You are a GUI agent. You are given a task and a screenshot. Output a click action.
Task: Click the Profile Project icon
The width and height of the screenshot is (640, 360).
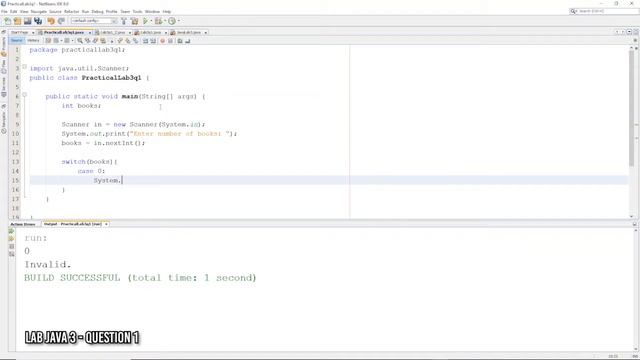172,21
